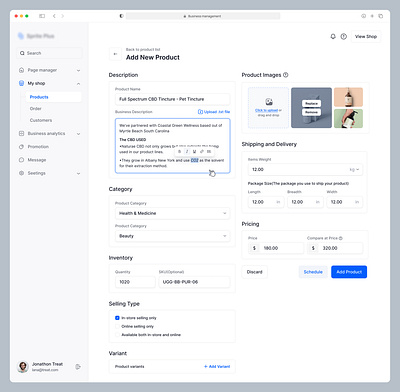
Task: Expand the Settings chevron
Action: pyautogui.click(x=78, y=173)
